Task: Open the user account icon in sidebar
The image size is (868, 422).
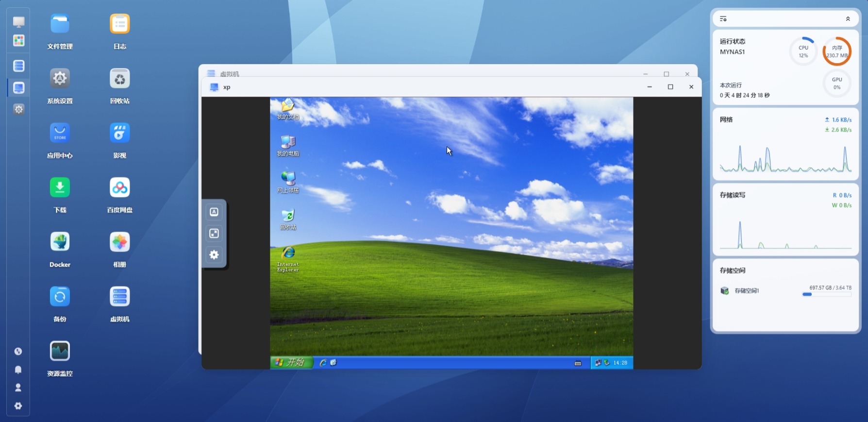Action: pyautogui.click(x=18, y=388)
